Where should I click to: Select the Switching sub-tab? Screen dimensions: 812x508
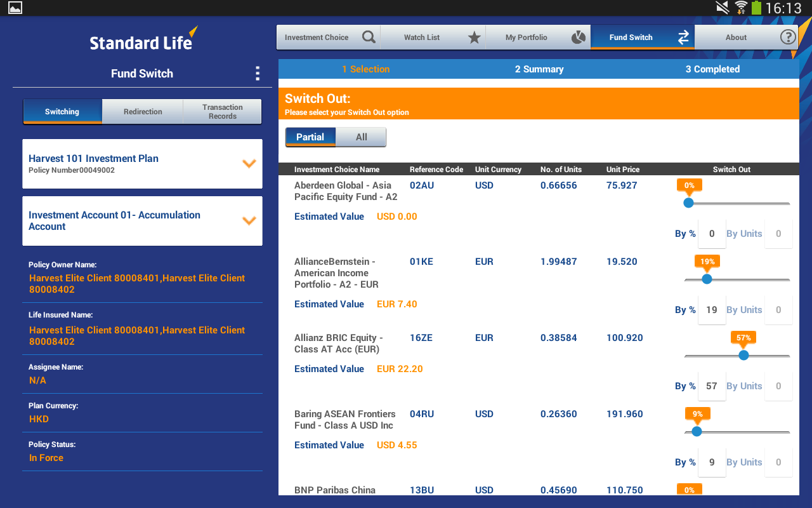pos(62,112)
